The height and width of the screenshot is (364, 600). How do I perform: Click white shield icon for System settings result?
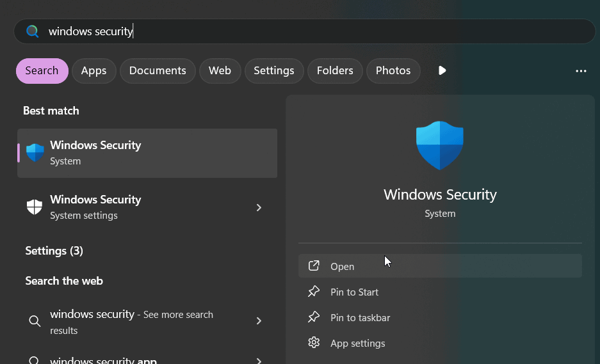(35, 207)
